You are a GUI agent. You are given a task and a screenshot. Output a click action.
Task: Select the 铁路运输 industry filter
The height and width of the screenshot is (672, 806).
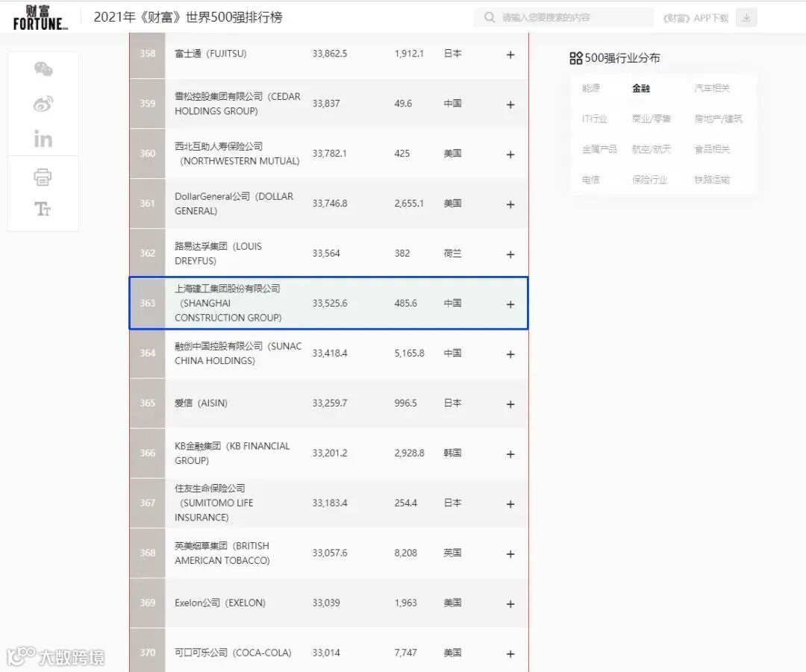pyautogui.click(x=712, y=179)
